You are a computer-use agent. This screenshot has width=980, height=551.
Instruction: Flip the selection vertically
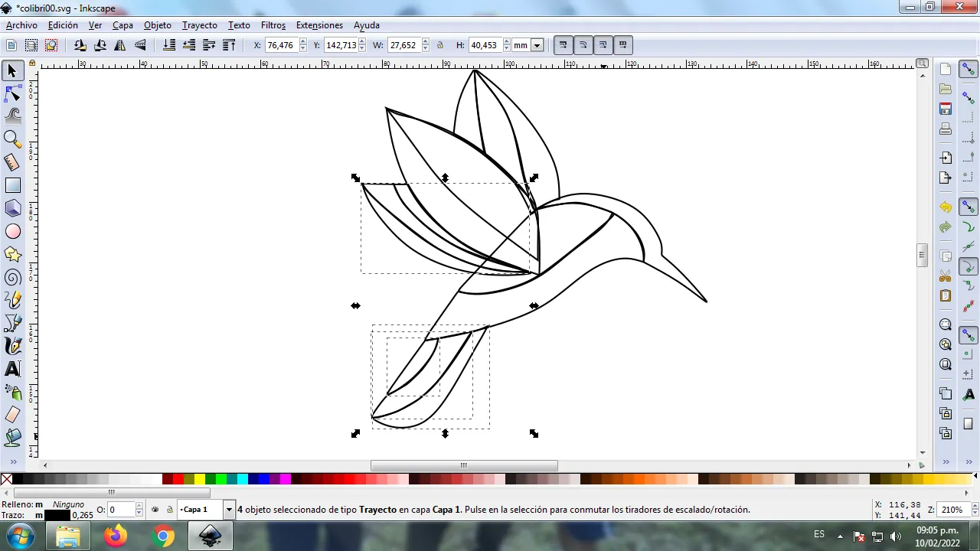[140, 45]
